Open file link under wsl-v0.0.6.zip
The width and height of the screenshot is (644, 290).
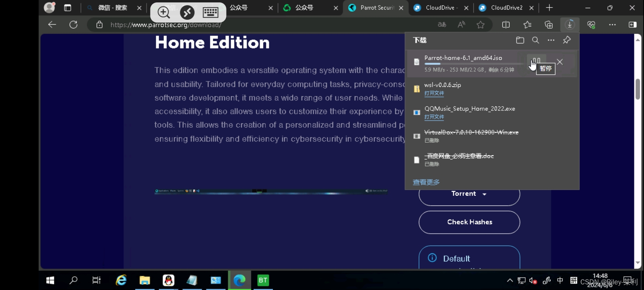[434, 93]
